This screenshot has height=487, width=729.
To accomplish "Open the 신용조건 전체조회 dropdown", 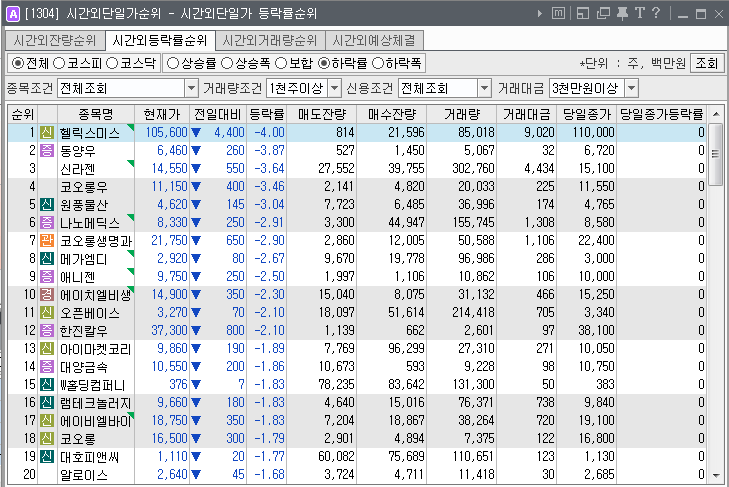I will 484,88.
